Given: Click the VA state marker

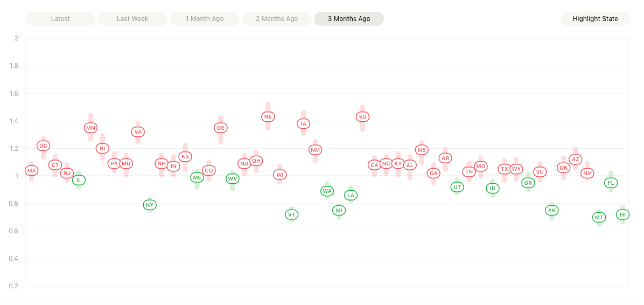Looking at the screenshot, I should point(138,131).
